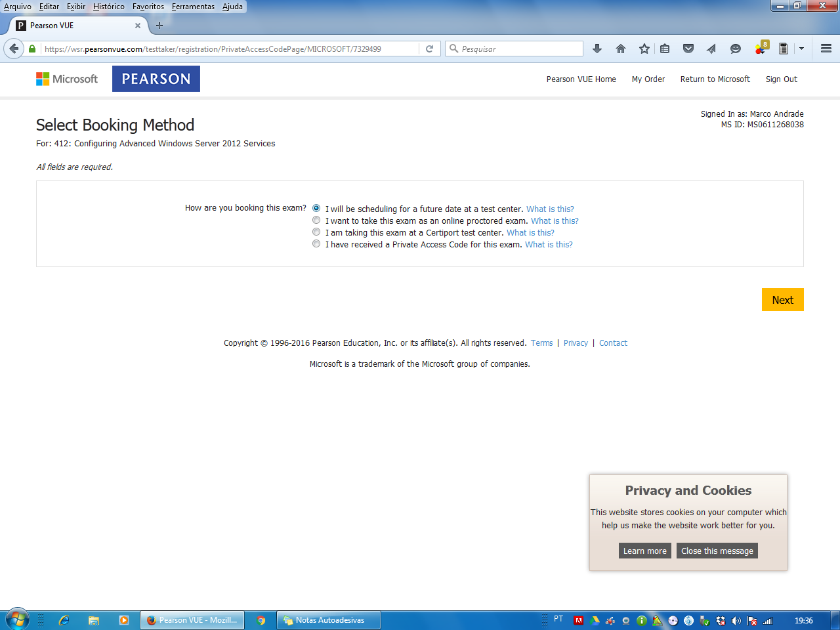The height and width of the screenshot is (630, 840).
Task: Open the Firefox downloads arrow icon
Action: point(597,49)
